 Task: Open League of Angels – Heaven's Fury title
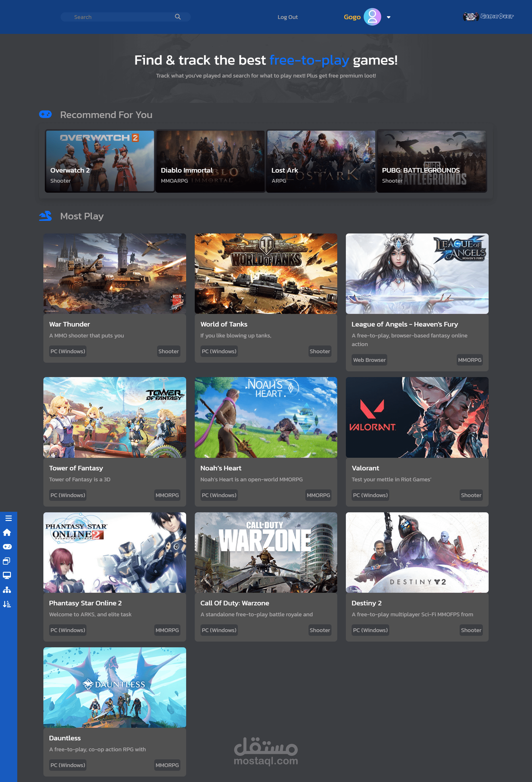click(x=405, y=324)
